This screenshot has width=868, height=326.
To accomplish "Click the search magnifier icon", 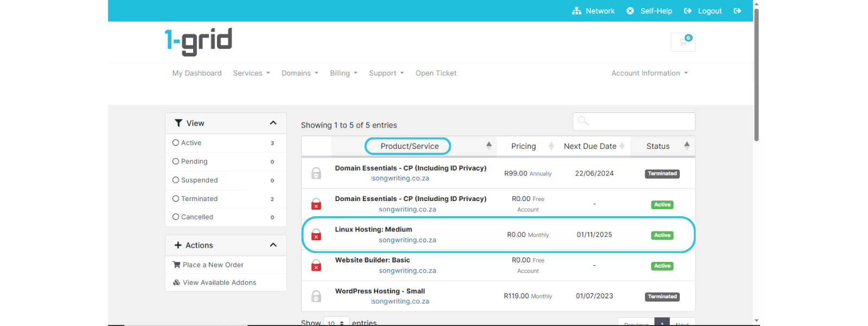I will click(x=583, y=121).
